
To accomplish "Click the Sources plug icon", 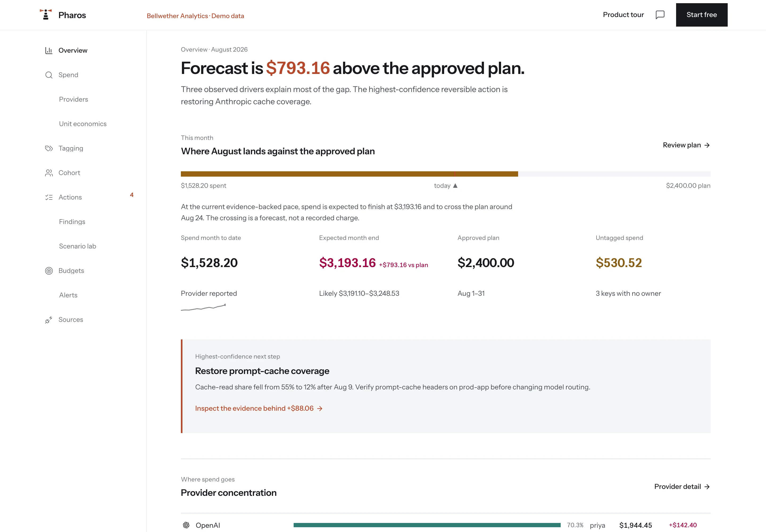I will [x=49, y=320].
